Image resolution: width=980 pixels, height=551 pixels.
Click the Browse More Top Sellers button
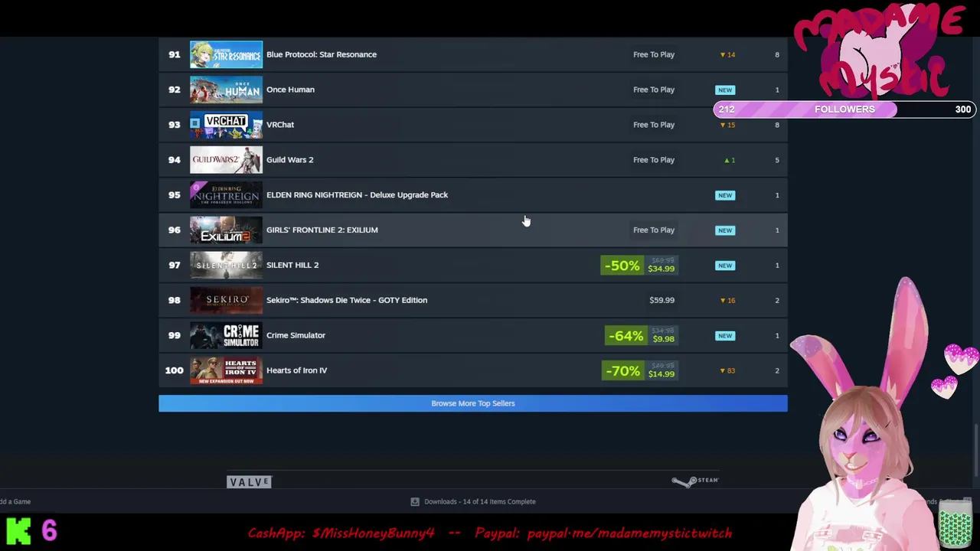(472, 403)
